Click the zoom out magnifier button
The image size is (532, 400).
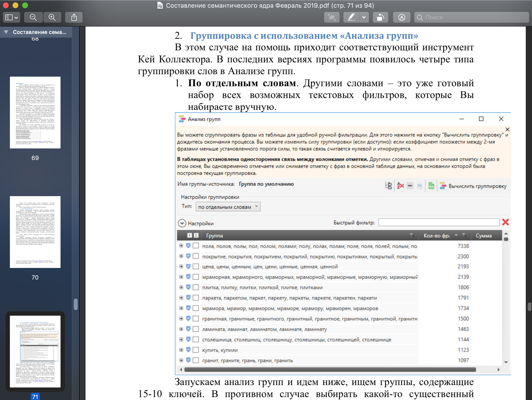point(33,17)
